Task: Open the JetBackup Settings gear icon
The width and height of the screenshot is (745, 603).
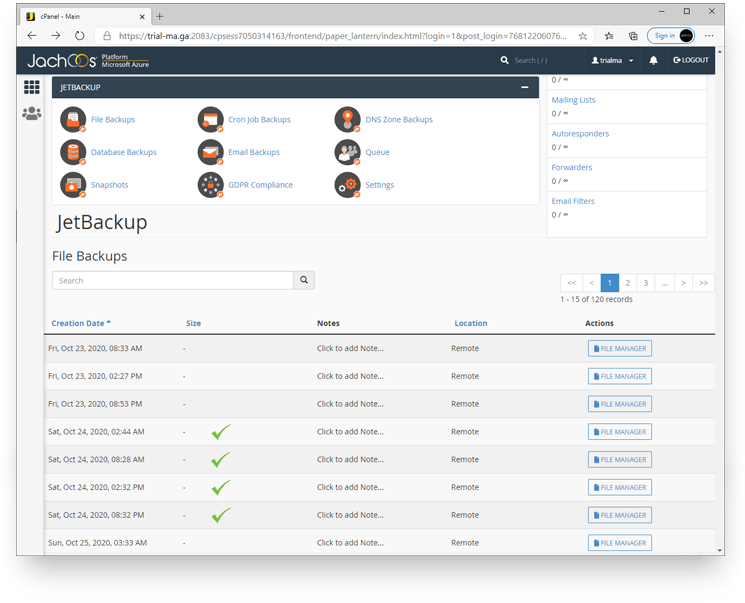Action: 347,185
